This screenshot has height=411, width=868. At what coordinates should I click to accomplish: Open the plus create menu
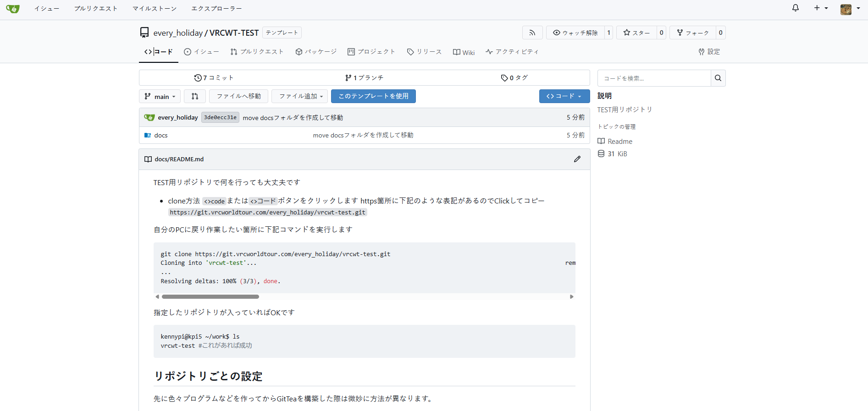pyautogui.click(x=820, y=8)
